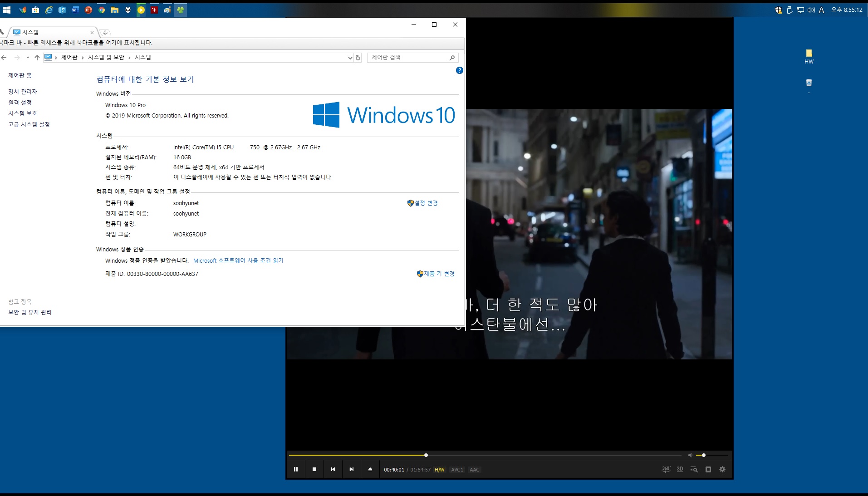Open 보안 및 유지 관리 link
The width and height of the screenshot is (868, 496).
coord(30,312)
